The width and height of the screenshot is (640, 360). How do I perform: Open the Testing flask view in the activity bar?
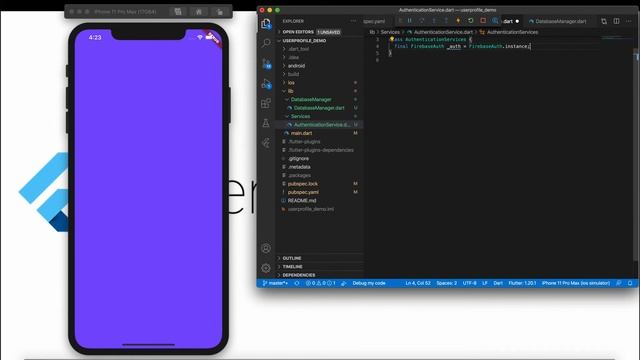(266, 123)
